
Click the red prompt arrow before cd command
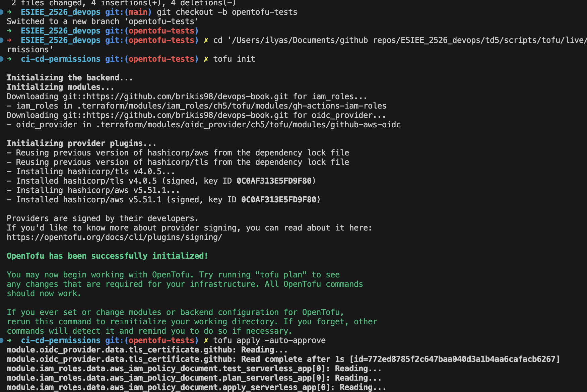pyautogui.click(x=9, y=41)
